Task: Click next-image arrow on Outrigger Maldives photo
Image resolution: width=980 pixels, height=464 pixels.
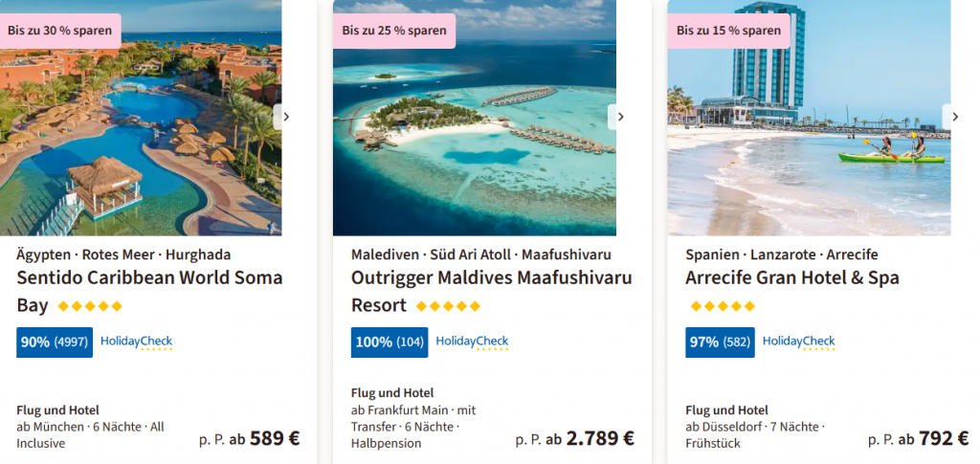Action: (x=619, y=117)
